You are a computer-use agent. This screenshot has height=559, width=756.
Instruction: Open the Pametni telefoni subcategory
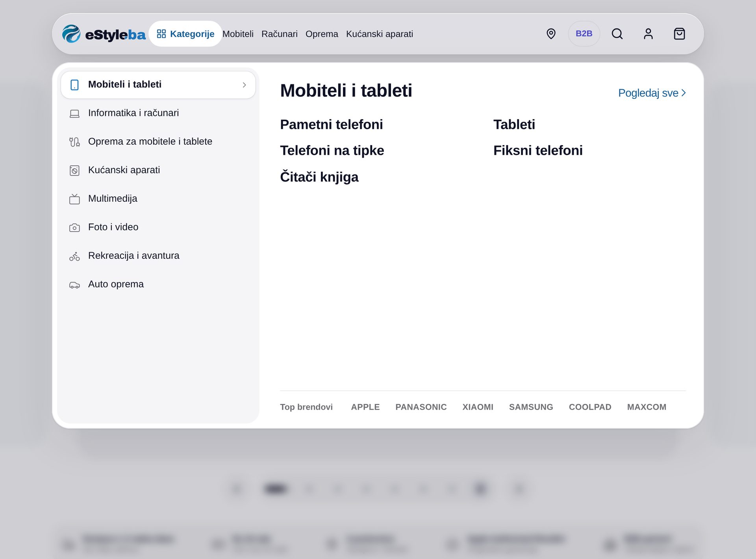tap(331, 124)
